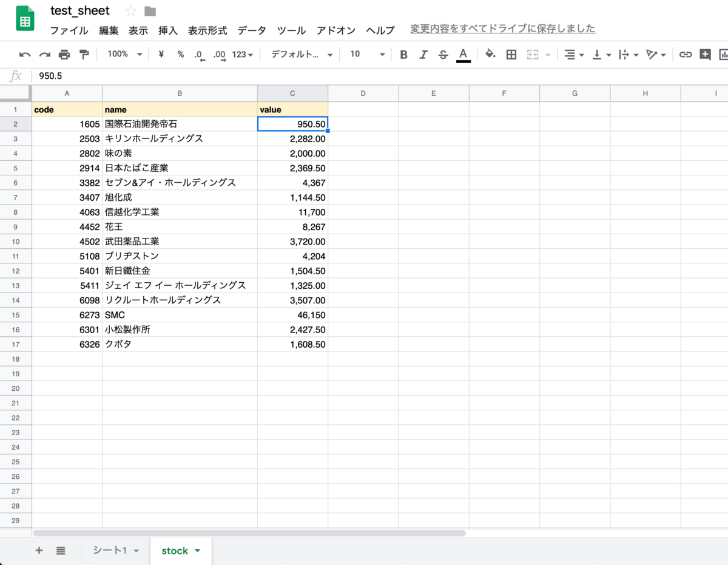Screen dimensions: 728x565
Task: Open the text color picker
Action: (463, 54)
